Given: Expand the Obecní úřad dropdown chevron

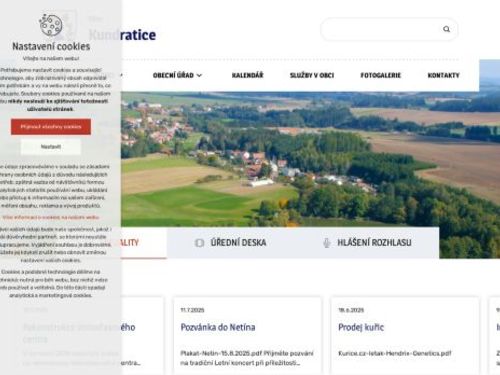Looking at the screenshot, I should coord(199,76).
